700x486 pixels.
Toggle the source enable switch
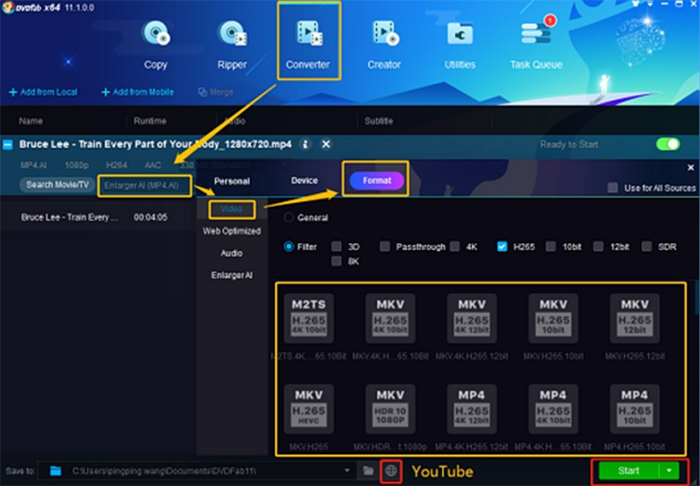(x=668, y=144)
